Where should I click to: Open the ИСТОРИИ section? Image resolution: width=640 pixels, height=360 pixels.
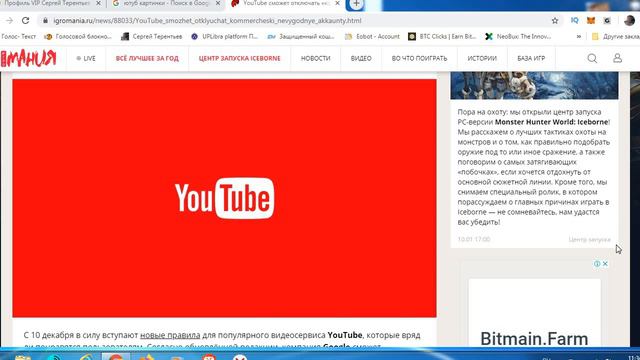[x=482, y=58]
